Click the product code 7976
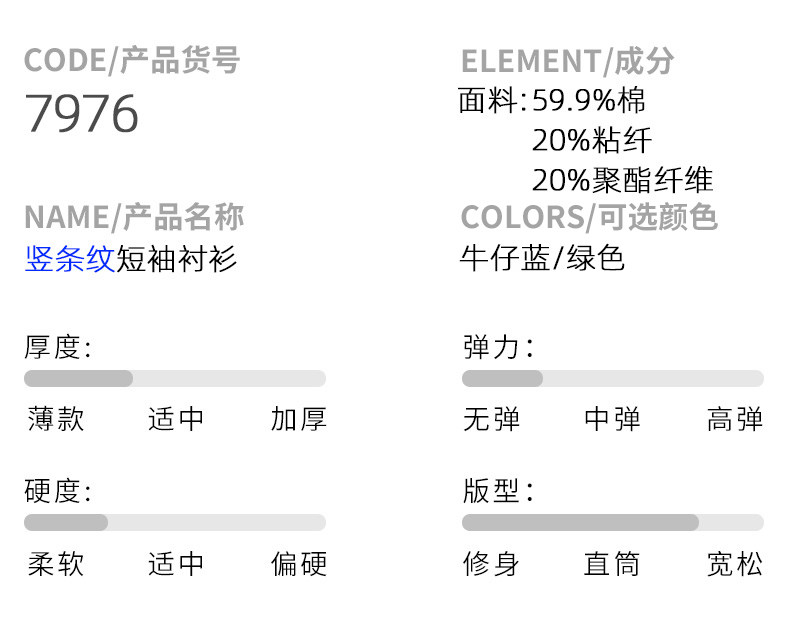 82,114
